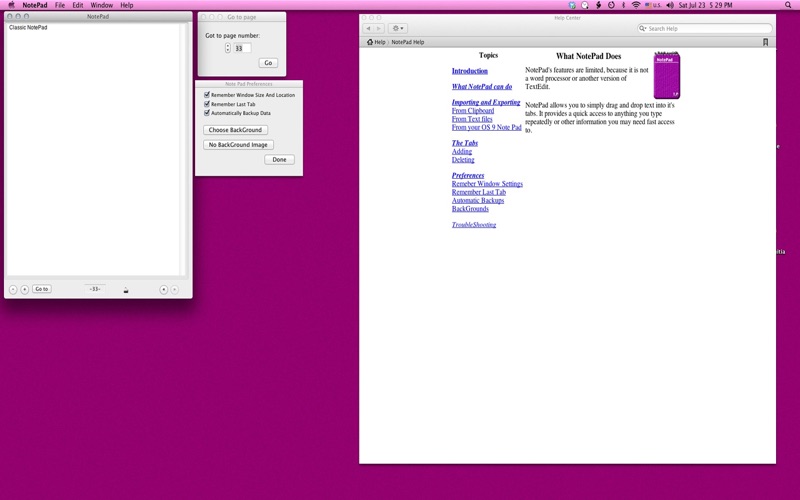
Task: Click the dimmed next page round button
Action: tap(174, 289)
